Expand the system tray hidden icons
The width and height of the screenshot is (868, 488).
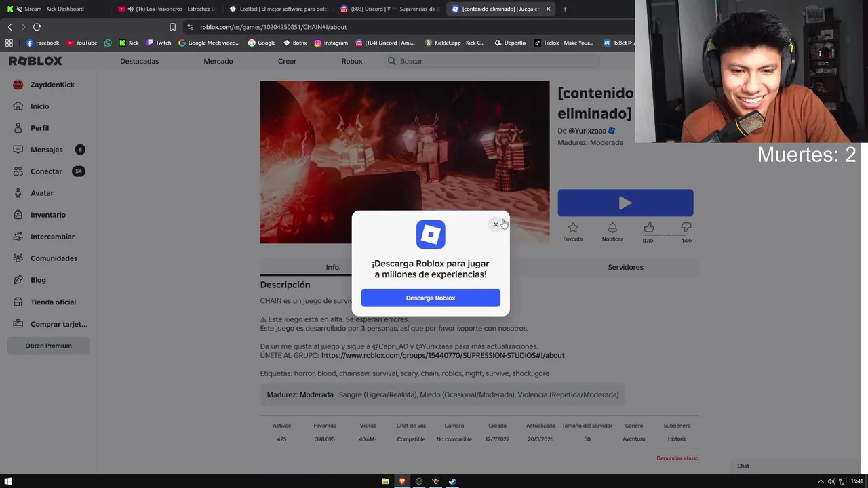pos(821,481)
